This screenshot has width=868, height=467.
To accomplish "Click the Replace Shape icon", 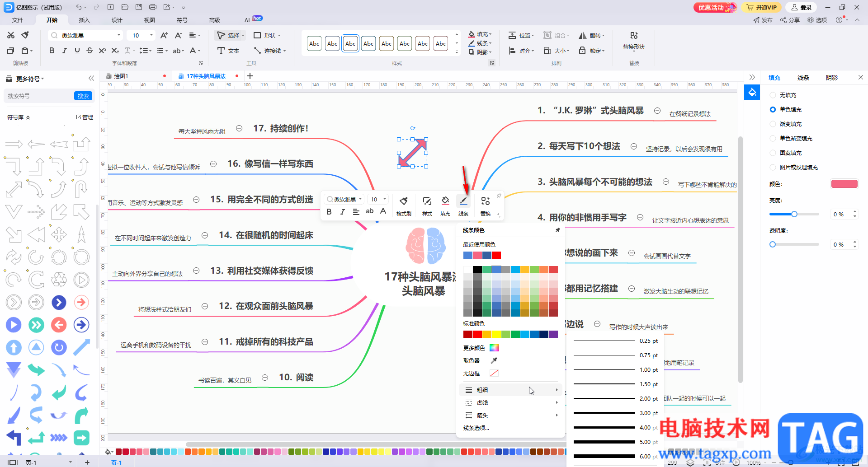I will point(634,36).
